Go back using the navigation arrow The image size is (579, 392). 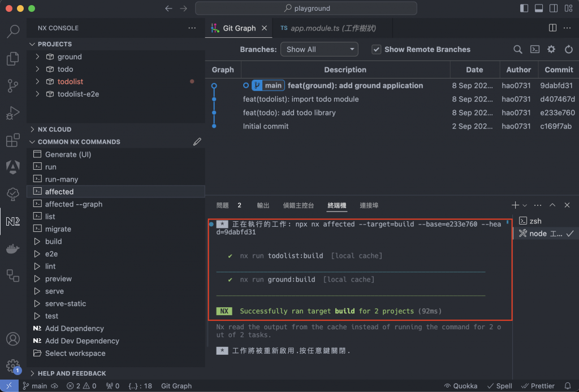[168, 8]
